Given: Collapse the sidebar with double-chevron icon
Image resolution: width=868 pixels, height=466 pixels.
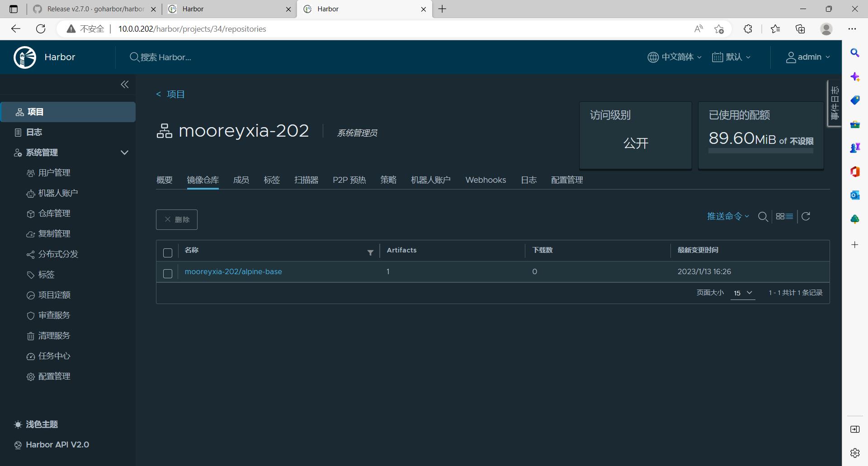Looking at the screenshot, I should (125, 85).
